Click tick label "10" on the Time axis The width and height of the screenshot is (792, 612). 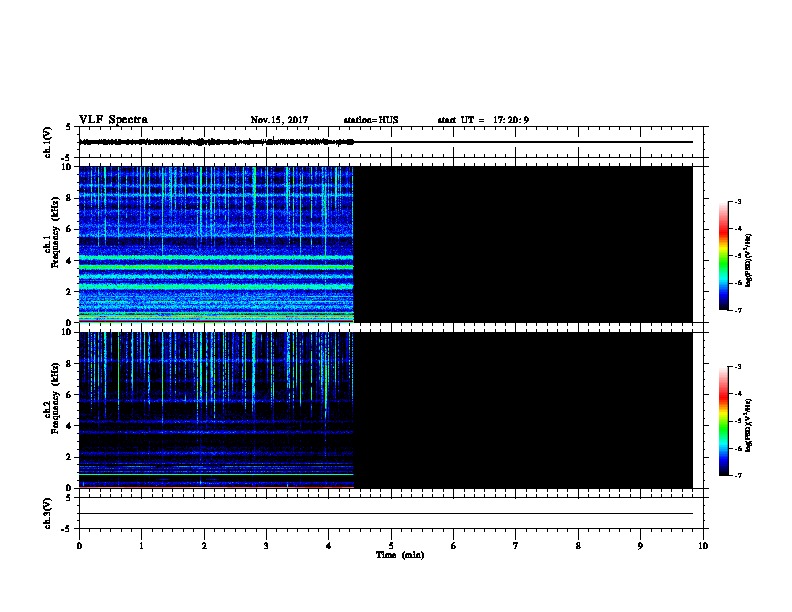click(703, 546)
